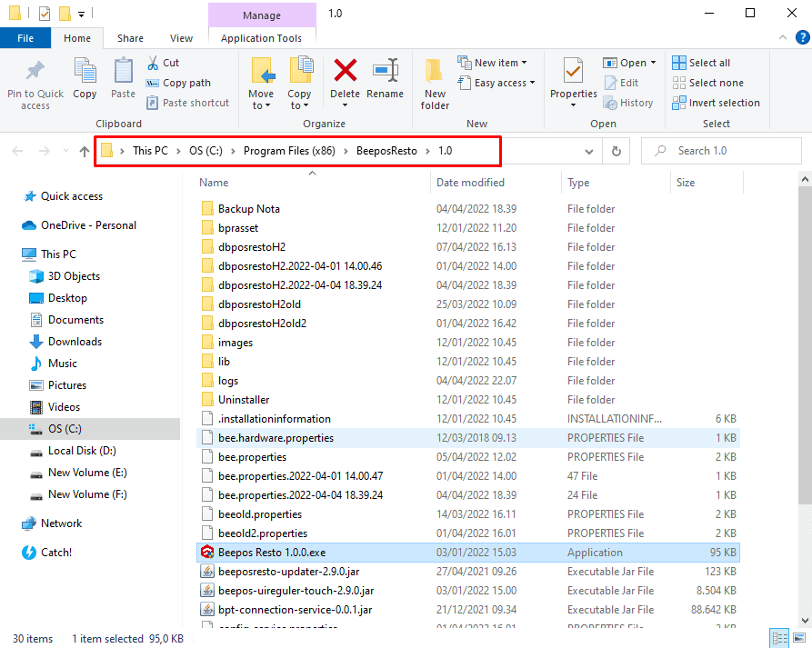
Task: Switch to the Share tab
Action: (x=131, y=38)
